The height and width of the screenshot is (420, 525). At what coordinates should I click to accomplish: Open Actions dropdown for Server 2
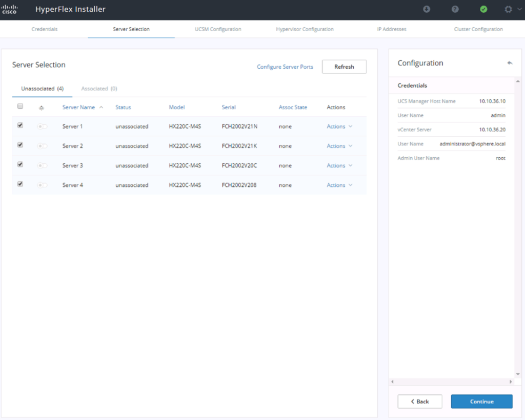tap(339, 146)
